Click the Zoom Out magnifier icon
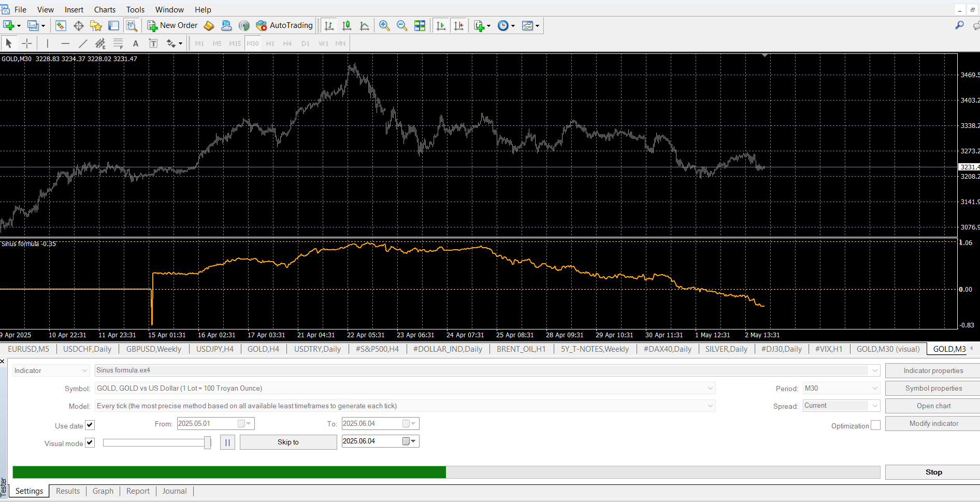The width and height of the screenshot is (980, 502). pyautogui.click(x=401, y=25)
